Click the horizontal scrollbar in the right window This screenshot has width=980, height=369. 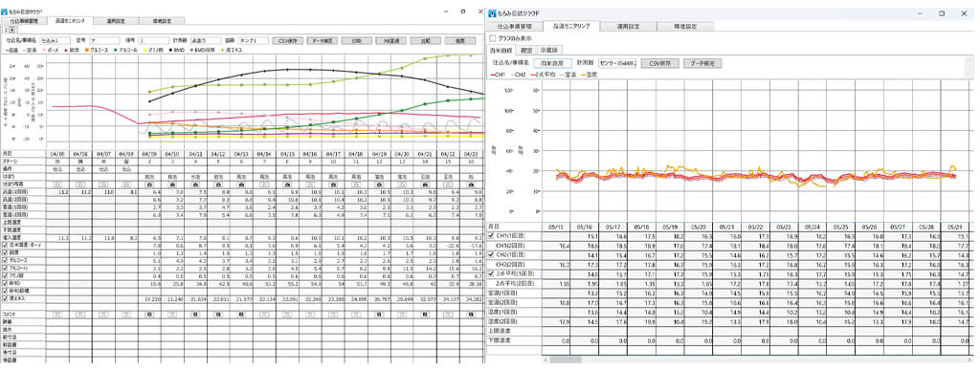tap(759, 360)
